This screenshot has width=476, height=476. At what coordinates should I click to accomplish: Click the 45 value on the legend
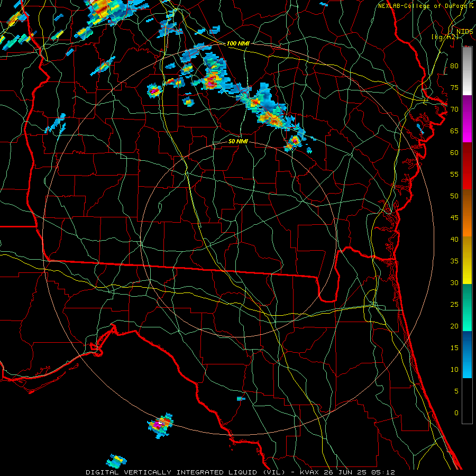pos(454,218)
